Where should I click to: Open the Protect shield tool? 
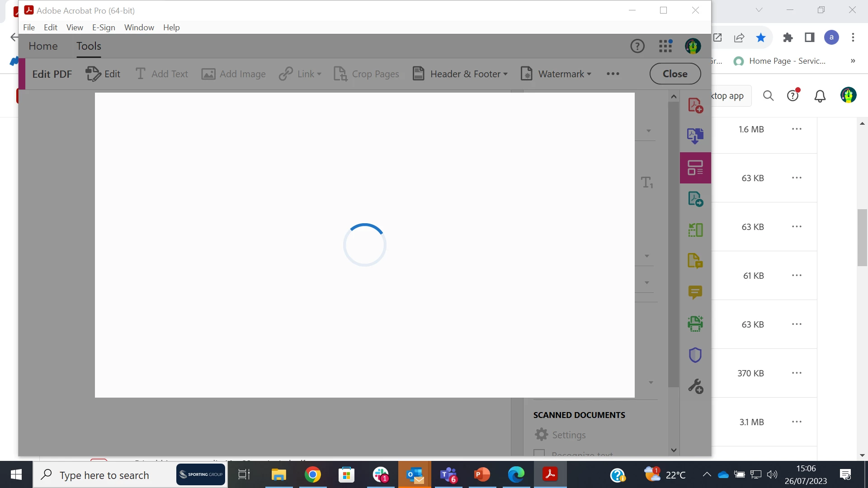pyautogui.click(x=695, y=355)
